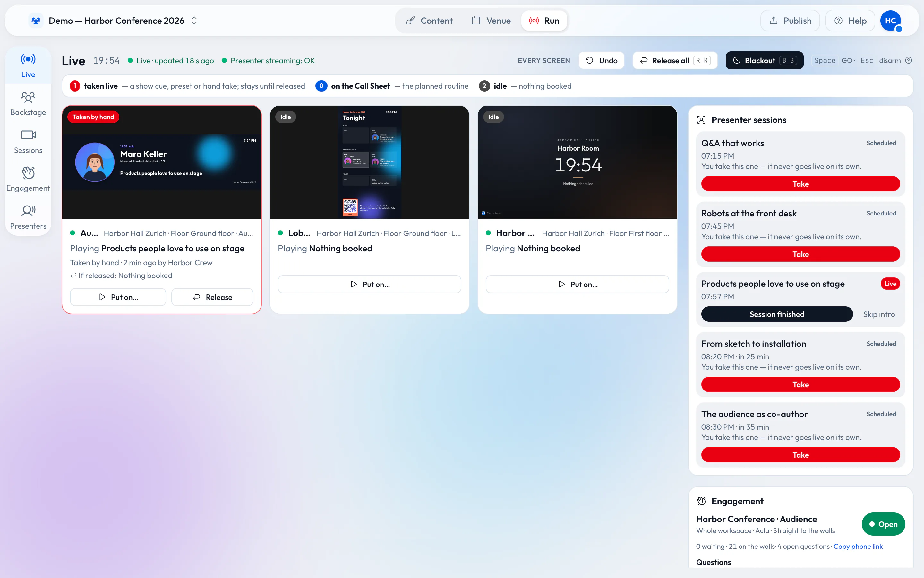Release the Aula screen
Viewport: 924px width, 578px height.
point(212,297)
